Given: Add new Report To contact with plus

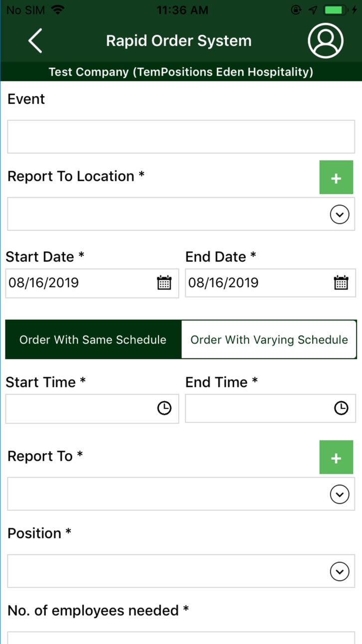Looking at the screenshot, I should 336,457.
